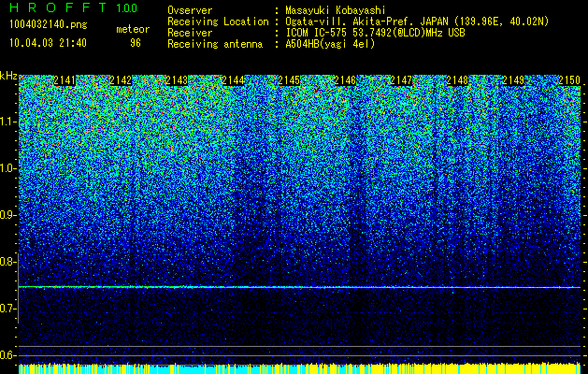Click the timestamp 10.04.03 21:40
Viewport: 588px width, 374px height.
[48, 43]
